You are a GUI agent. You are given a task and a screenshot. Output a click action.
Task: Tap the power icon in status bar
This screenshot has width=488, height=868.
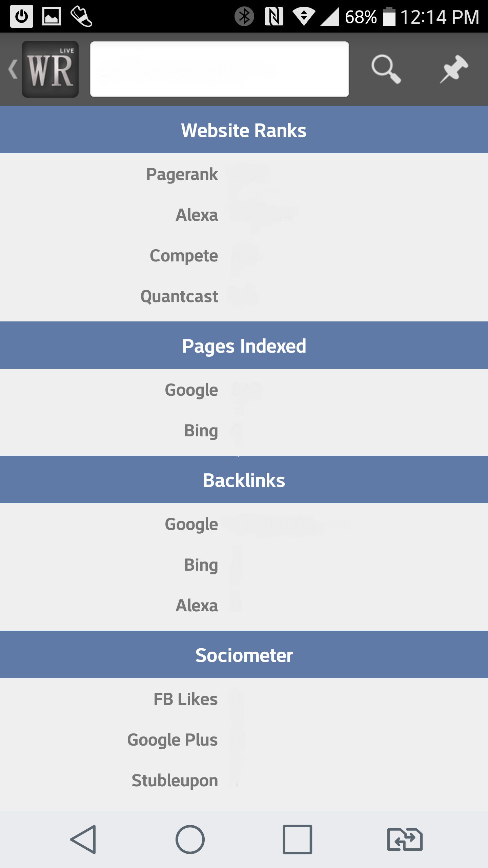tap(22, 16)
